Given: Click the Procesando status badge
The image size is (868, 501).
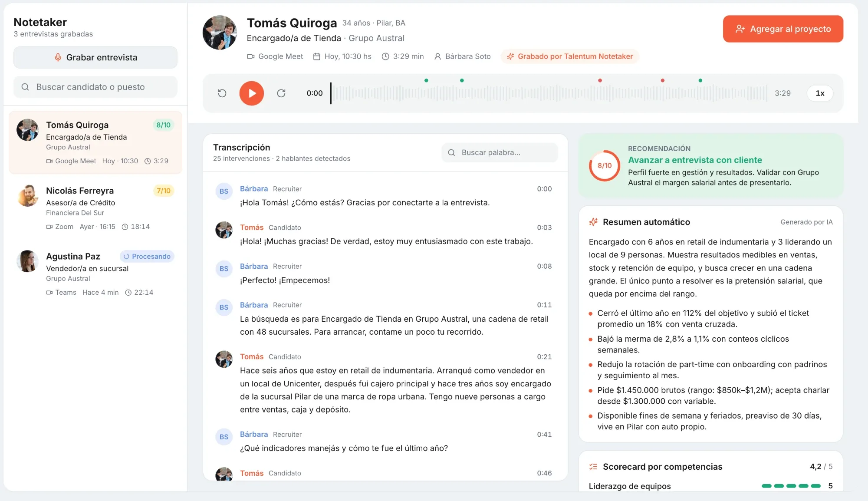Looking at the screenshot, I should [147, 257].
